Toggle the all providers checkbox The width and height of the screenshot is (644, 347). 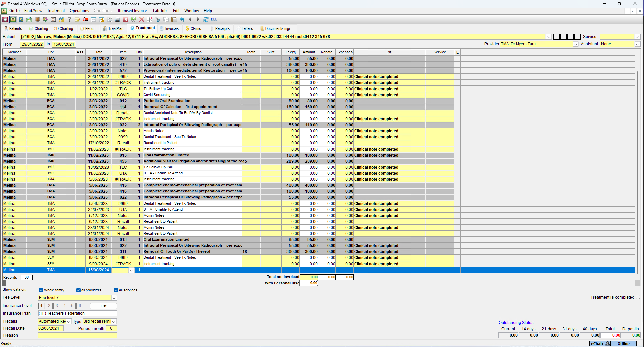tap(78, 290)
